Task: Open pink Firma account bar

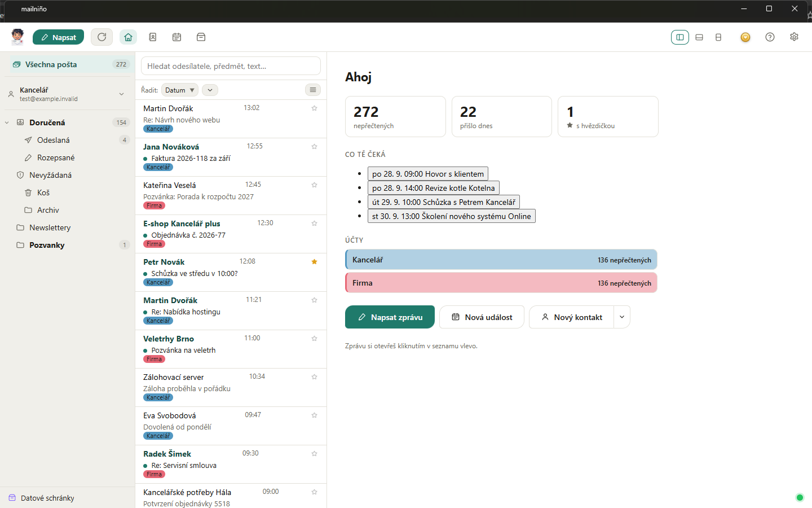Action: [x=501, y=283]
